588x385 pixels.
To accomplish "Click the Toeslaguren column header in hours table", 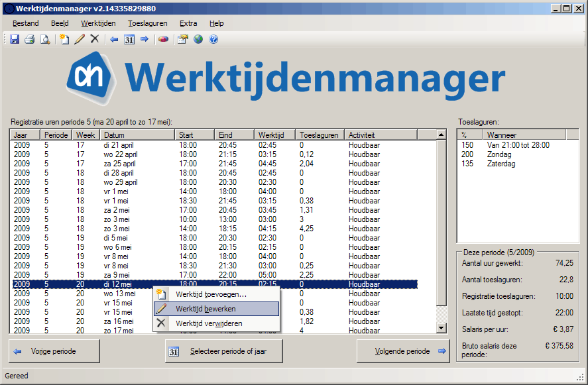I will point(320,135).
